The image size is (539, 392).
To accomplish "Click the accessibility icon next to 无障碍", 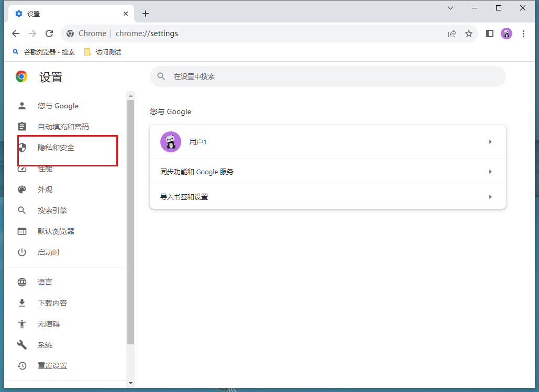I will tap(22, 324).
